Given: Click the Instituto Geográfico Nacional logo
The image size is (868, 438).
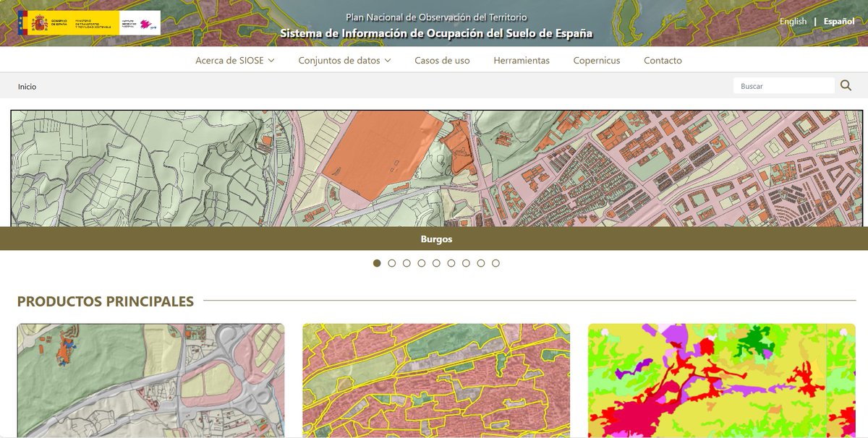Looking at the screenshot, I should tap(140, 23).
